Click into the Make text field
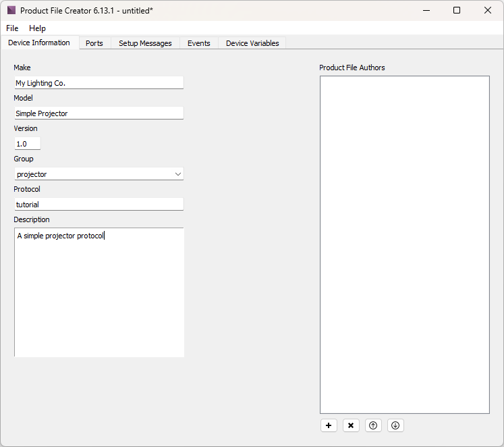 (99, 83)
